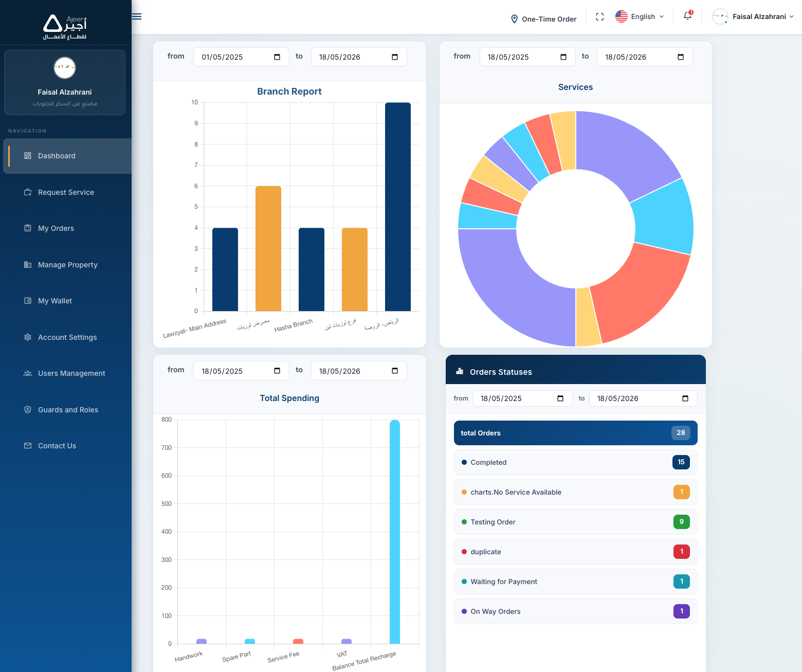Open calendar picker for Branch Report start date
The height and width of the screenshot is (672, 802).
click(277, 57)
